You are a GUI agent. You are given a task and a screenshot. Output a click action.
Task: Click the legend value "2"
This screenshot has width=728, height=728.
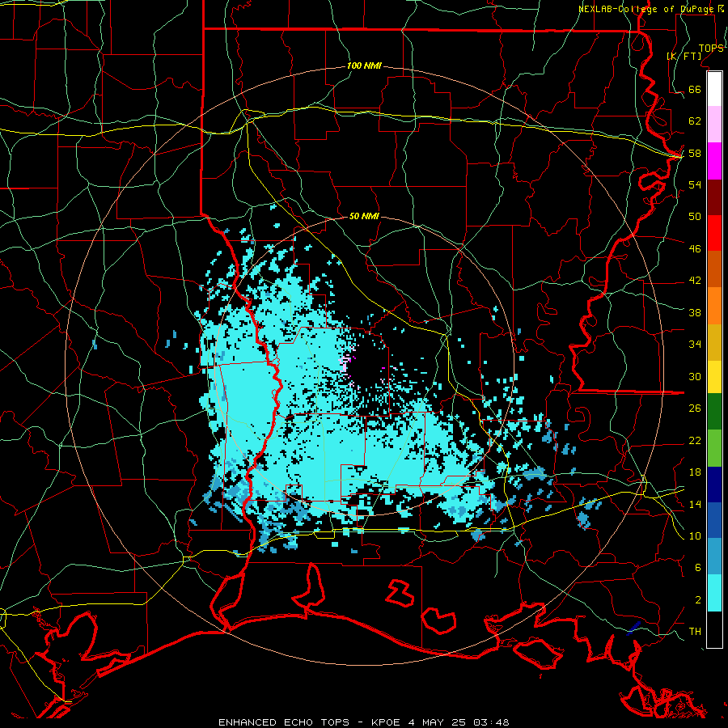pos(698,599)
